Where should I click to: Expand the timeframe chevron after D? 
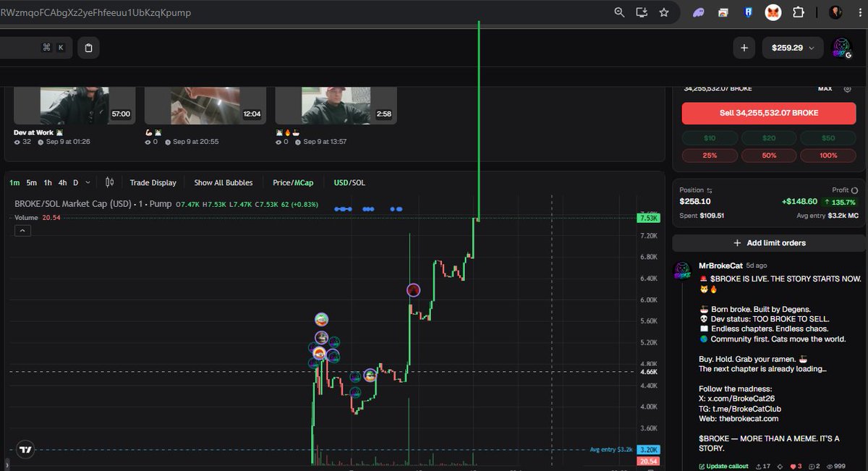pos(88,182)
